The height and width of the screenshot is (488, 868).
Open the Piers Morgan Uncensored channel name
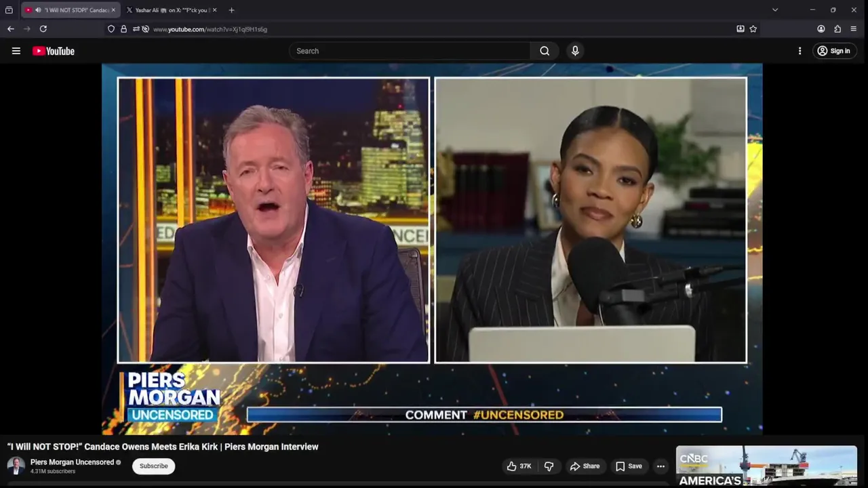click(x=72, y=462)
